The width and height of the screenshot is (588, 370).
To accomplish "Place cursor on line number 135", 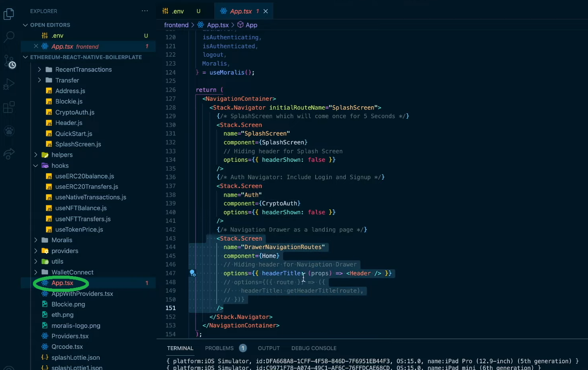I will [x=170, y=169].
